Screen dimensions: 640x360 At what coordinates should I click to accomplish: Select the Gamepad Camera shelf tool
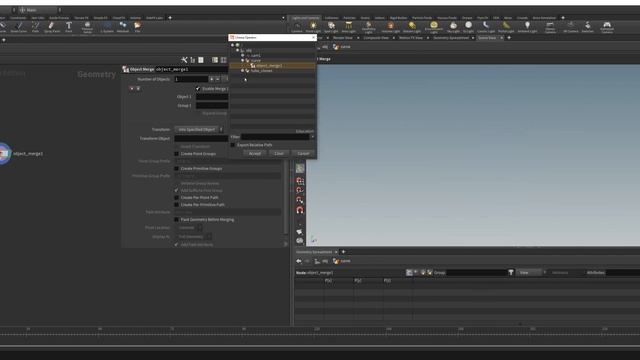pyautogui.click(x=607, y=27)
